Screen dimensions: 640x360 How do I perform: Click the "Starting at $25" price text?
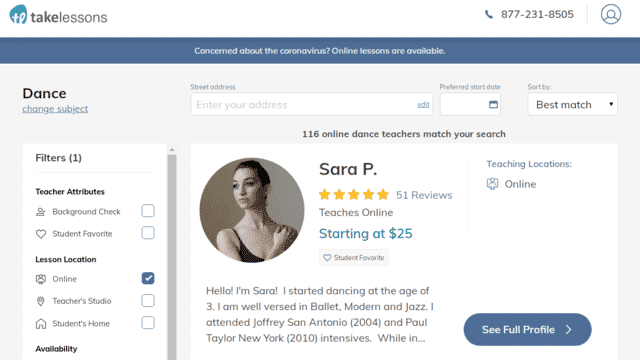pyautogui.click(x=366, y=233)
